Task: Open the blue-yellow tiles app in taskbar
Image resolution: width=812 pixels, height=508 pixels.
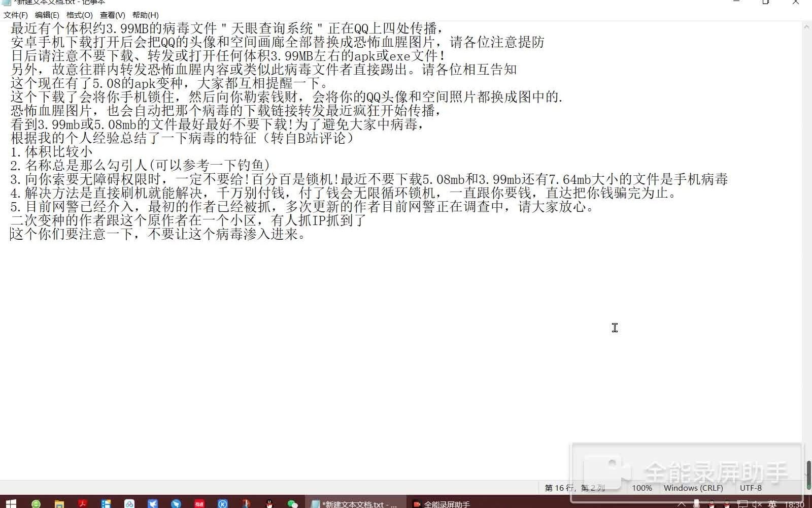Action: point(106,503)
